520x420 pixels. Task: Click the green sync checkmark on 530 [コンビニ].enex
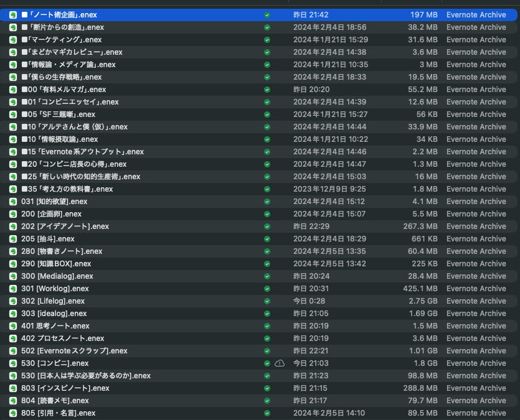click(267, 363)
